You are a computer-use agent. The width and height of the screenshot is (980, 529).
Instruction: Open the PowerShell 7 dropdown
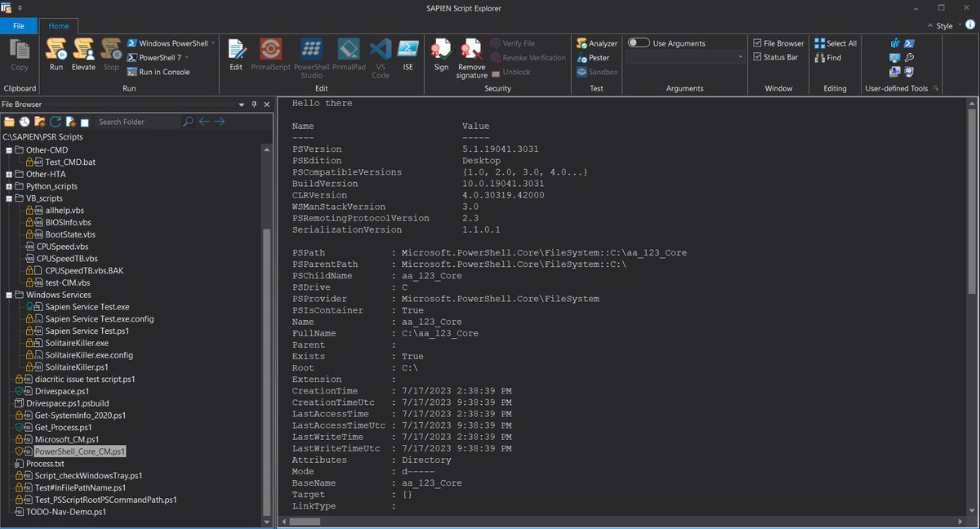tap(188, 57)
